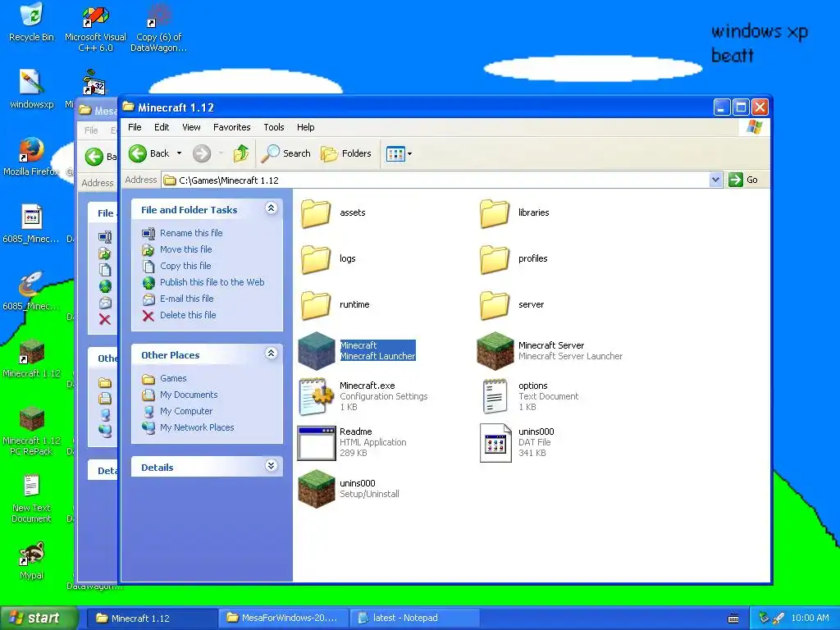Select Copy (6) of DataWagon desktop shortcut

[x=158, y=28]
